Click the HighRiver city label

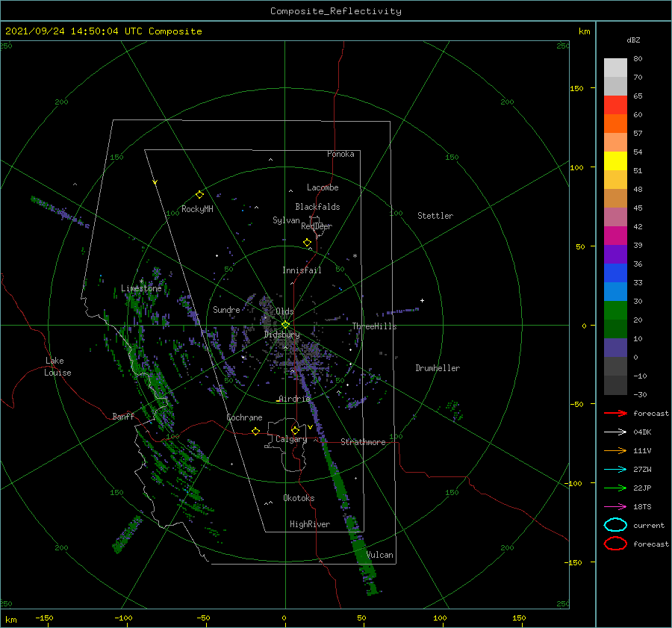310,524
